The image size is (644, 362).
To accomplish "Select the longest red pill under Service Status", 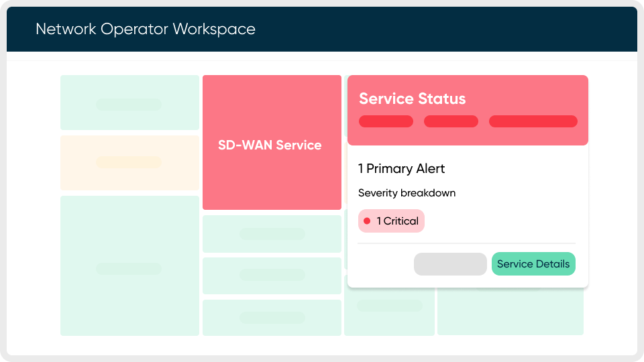I will [x=533, y=121].
